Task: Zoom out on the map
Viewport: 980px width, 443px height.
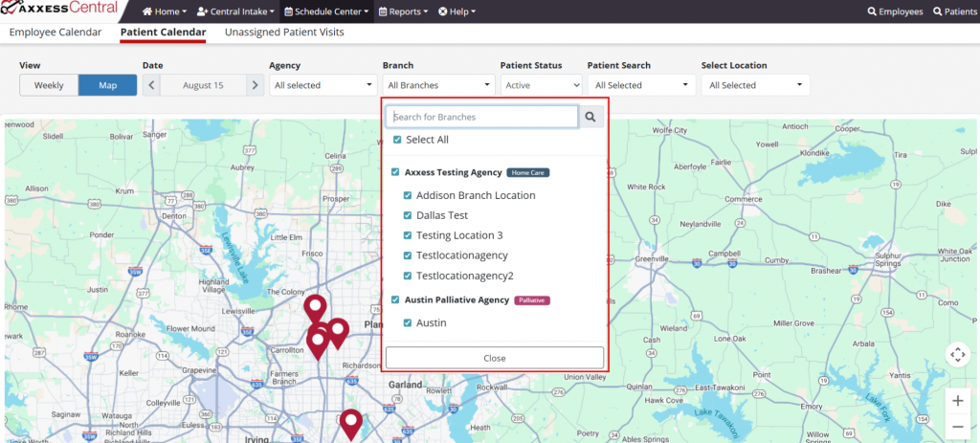Action: click(957, 427)
